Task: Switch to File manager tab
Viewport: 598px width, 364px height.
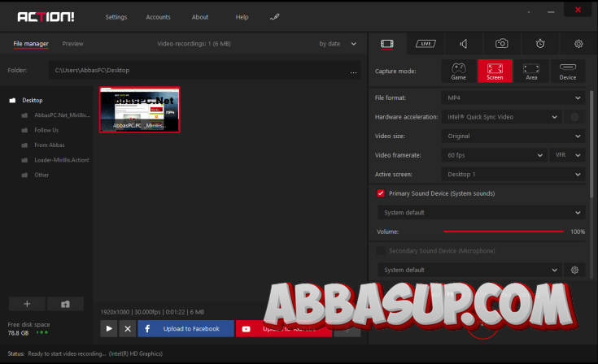Action: (x=31, y=43)
